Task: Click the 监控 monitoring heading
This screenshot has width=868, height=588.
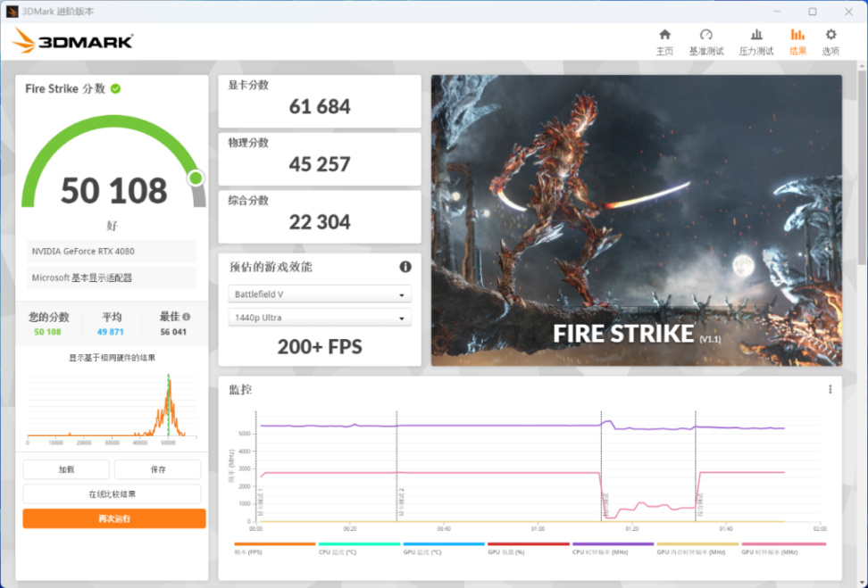Action: tap(240, 389)
